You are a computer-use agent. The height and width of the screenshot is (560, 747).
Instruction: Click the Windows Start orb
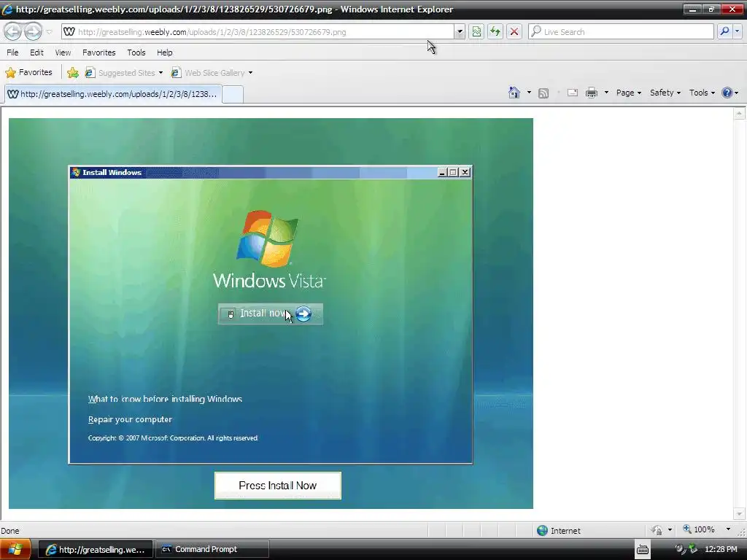(15, 549)
